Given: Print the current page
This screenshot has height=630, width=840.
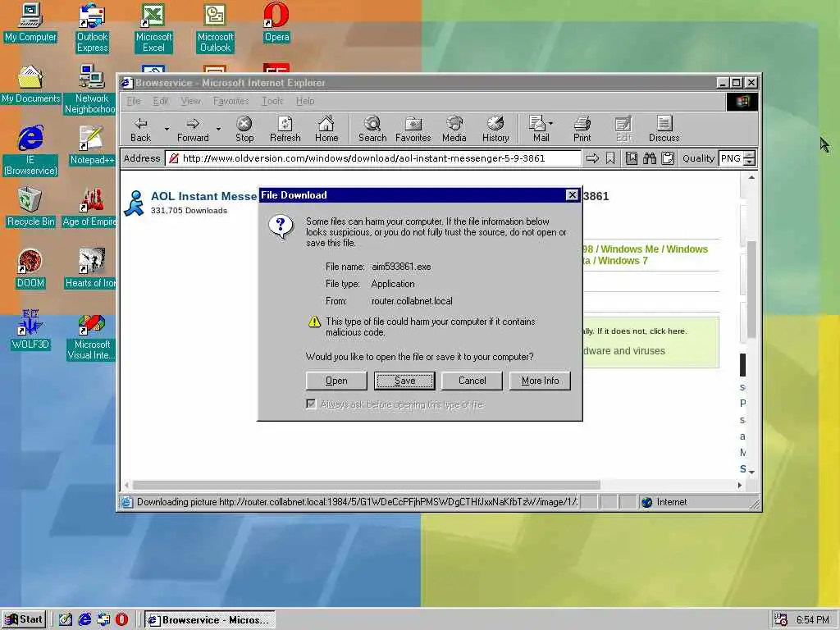Looking at the screenshot, I should click(x=582, y=129).
